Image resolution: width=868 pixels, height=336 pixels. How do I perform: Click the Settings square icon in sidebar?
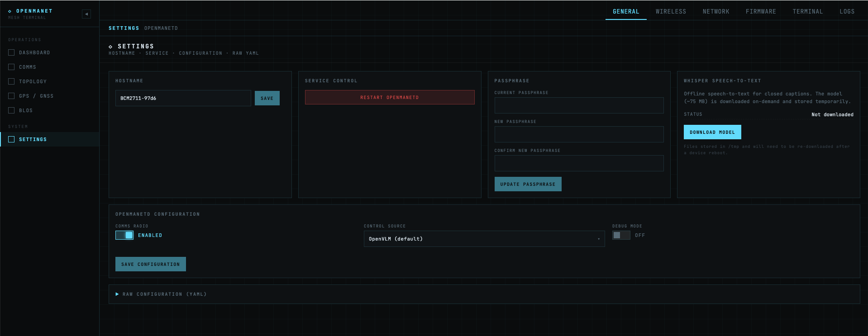point(11,139)
